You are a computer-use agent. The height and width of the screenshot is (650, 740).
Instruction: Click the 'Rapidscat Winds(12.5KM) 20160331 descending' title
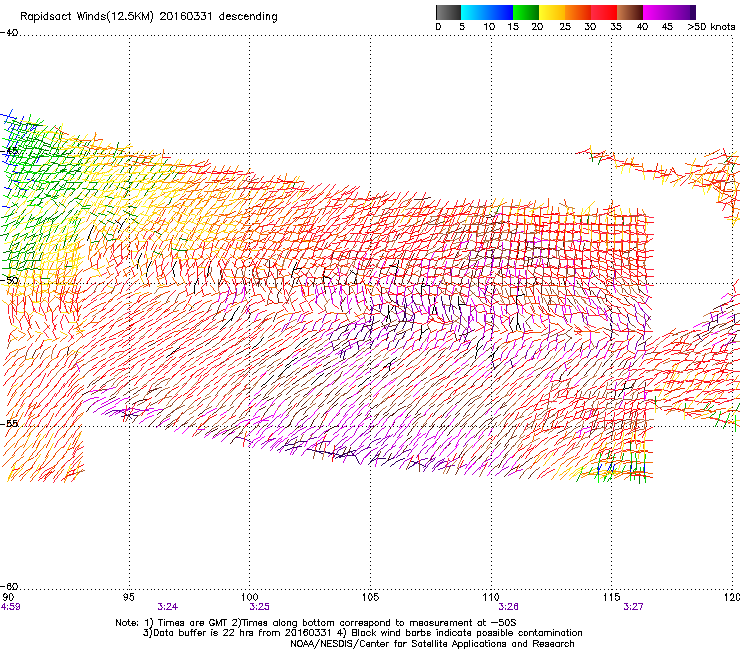pyautogui.click(x=149, y=17)
